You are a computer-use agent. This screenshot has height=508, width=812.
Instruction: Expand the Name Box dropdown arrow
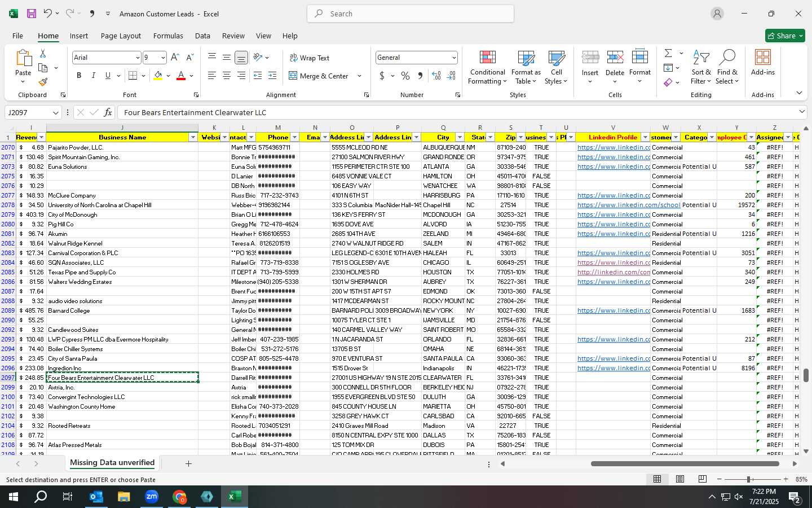coord(55,113)
